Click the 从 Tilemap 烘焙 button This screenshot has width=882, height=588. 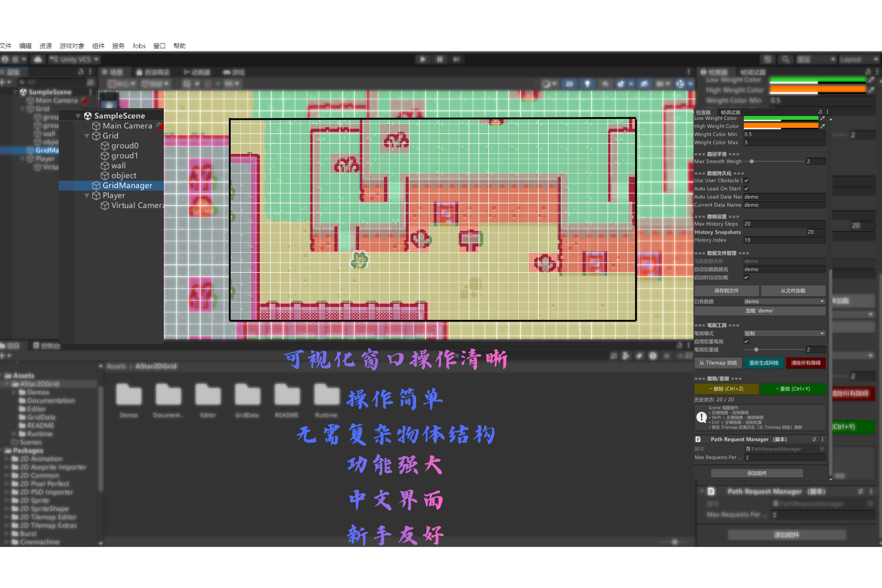click(718, 363)
